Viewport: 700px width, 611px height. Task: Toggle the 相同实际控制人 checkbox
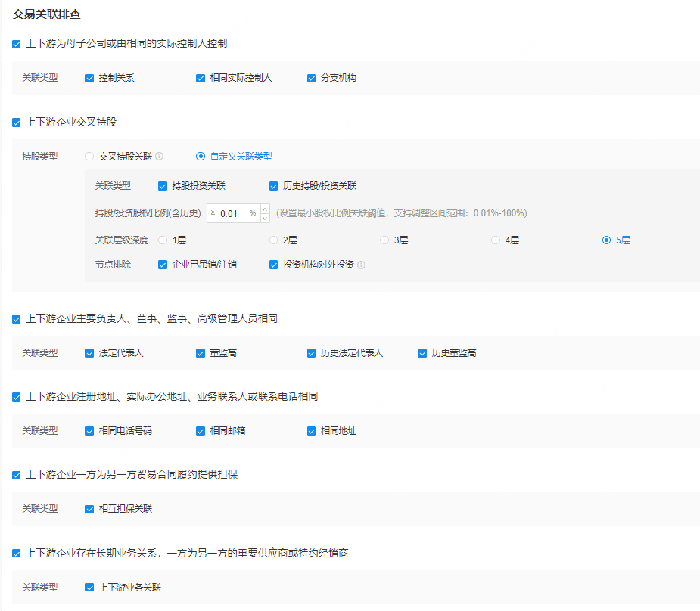pos(201,79)
